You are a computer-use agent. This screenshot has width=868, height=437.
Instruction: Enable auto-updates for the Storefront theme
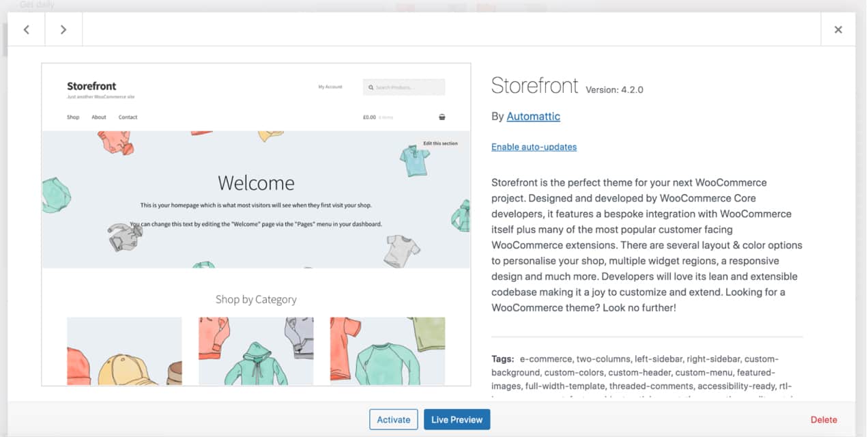534,147
